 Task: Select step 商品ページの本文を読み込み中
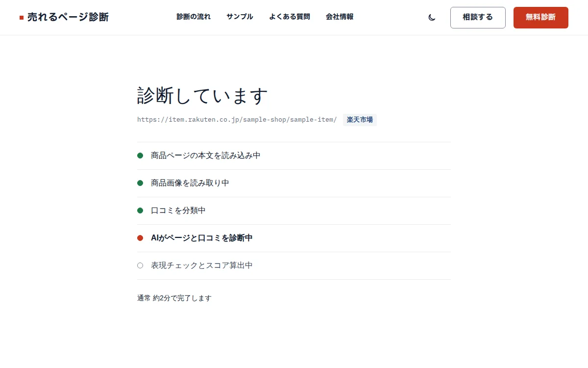click(x=294, y=156)
